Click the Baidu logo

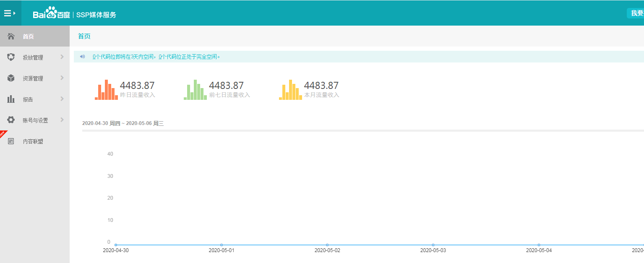coord(52,13)
